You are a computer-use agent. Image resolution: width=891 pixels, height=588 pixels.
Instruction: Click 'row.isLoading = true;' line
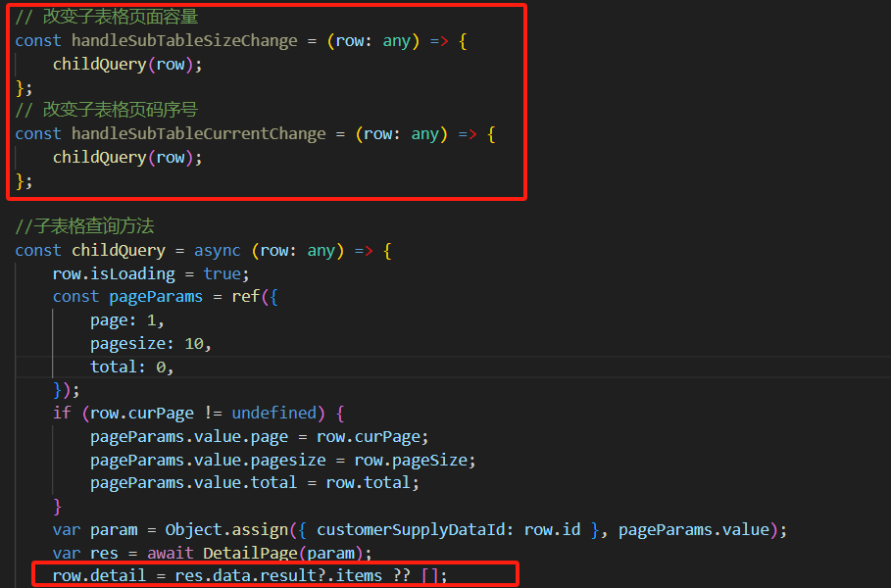click(x=151, y=273)
